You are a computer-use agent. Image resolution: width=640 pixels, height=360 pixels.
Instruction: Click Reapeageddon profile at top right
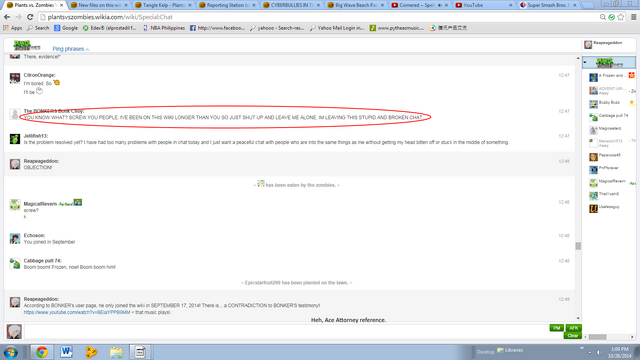tap(603, 44)
